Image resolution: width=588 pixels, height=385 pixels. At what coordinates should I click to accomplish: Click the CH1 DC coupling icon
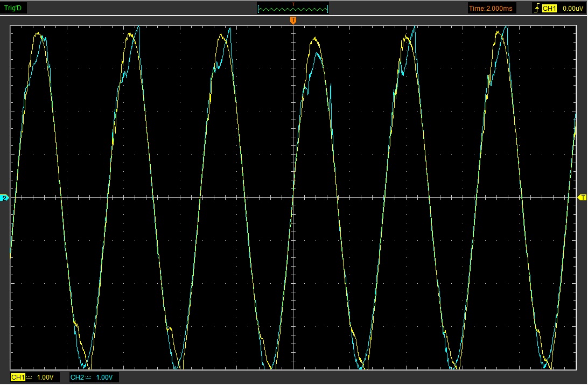pyautogui.click(x=29, y=377)
